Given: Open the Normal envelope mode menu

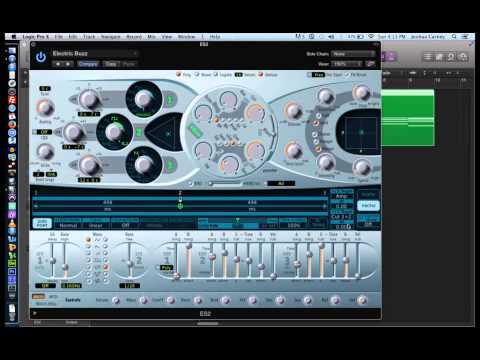Looking at the screenshot, I should point(68,225).
